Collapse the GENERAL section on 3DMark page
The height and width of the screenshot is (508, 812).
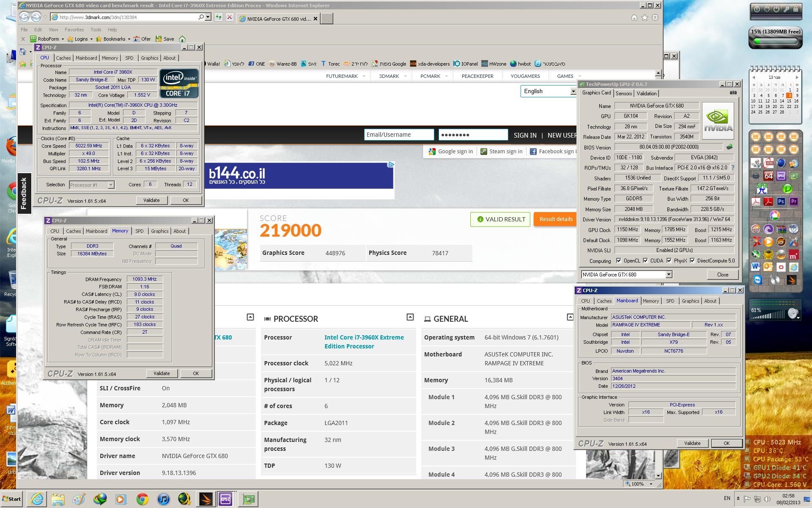coord(570,317)
